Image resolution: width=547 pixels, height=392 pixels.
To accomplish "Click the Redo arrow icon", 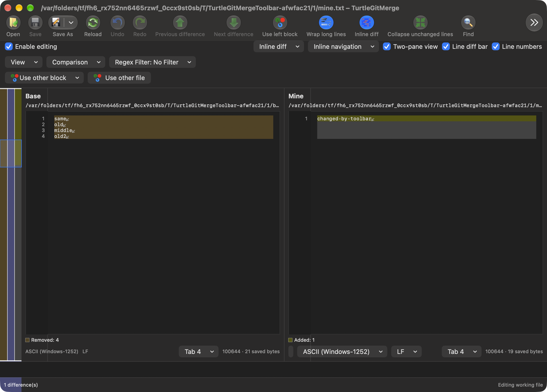I will 140,22.
